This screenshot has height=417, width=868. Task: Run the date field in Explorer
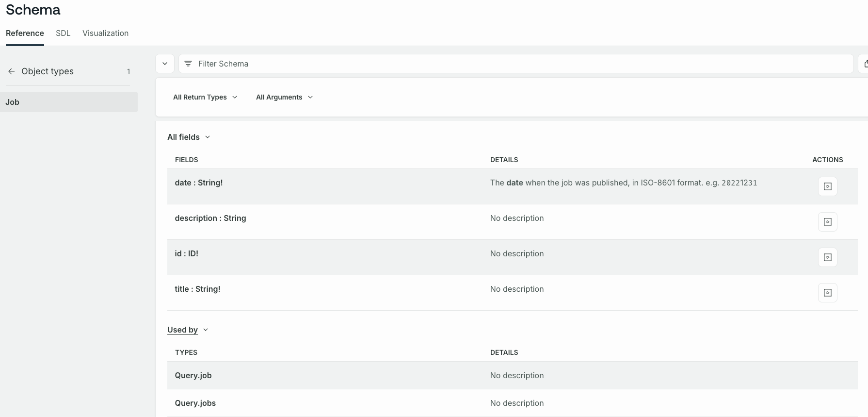(x=827, y=186)
